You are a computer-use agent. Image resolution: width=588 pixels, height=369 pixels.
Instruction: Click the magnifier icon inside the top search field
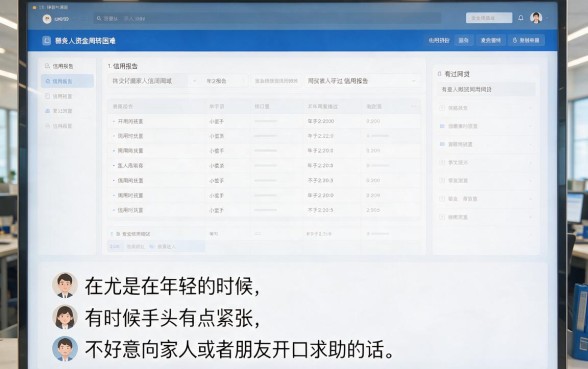tap(99, 18)
